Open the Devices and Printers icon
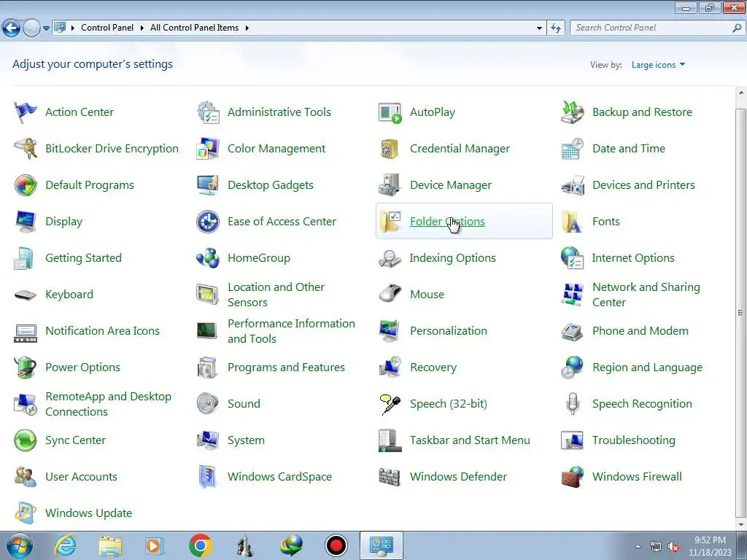This screenshot has height=560, width=747. tap(572, 185)
